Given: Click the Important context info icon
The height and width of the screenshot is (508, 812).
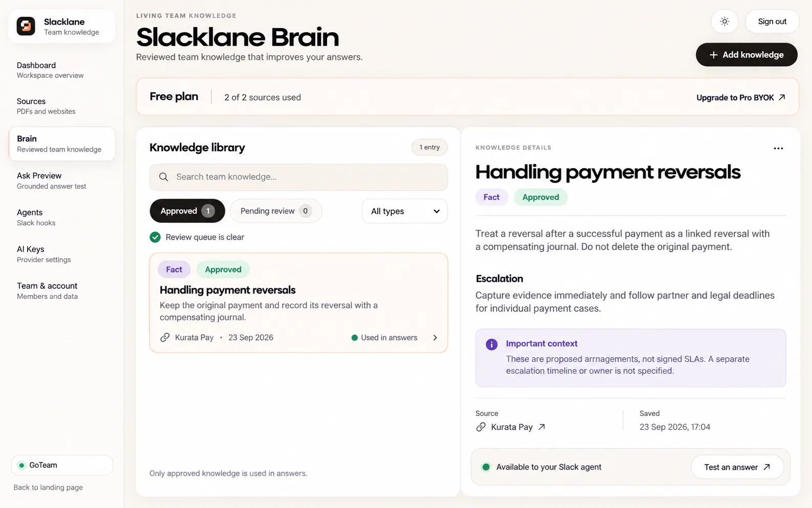Looking at the screenshot, I should [492, 344].
